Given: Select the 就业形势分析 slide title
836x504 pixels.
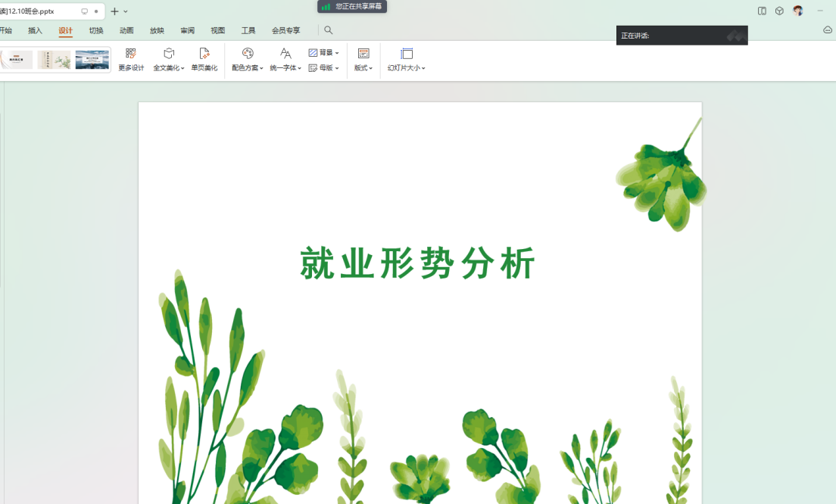Looking at the screenshot, I should 417,263.
